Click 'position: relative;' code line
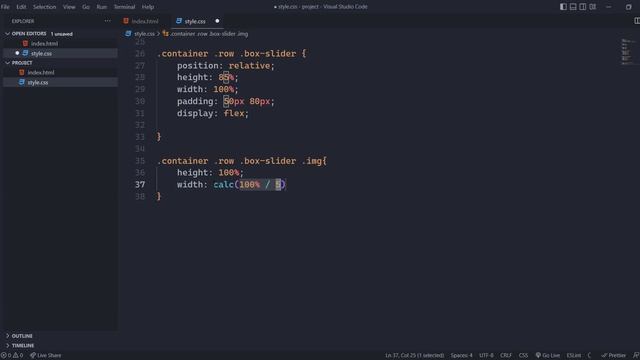The height and width of the screenshot is (360, 640). [x=226, y=65]
